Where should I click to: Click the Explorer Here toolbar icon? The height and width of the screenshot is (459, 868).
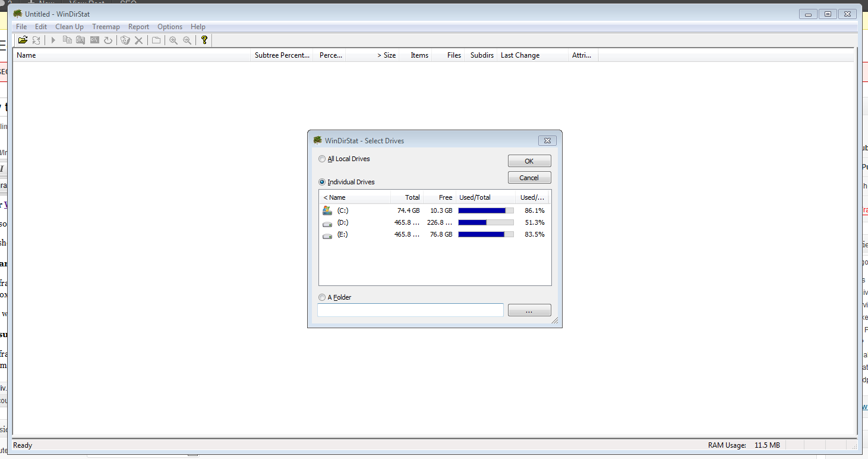coord(80,40)
